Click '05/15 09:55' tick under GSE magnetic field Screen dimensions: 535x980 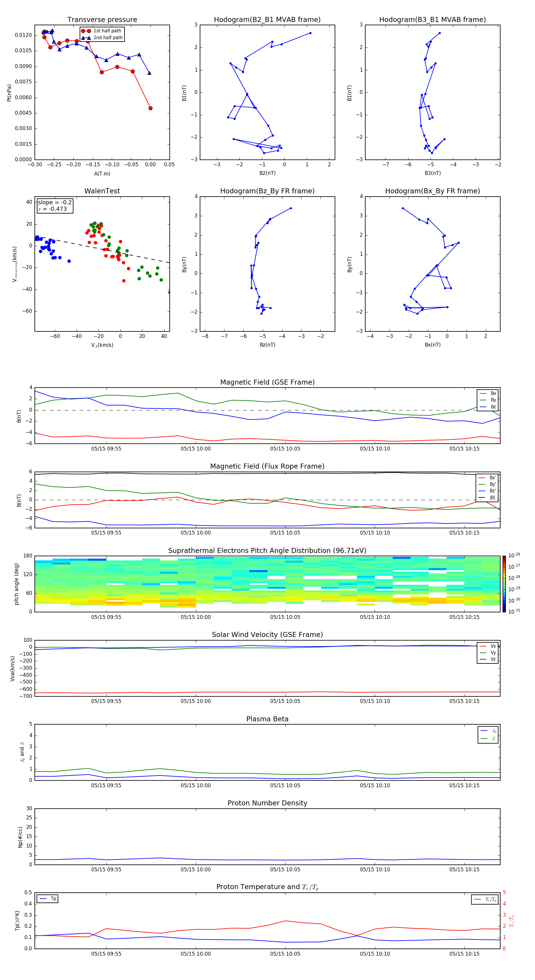click(x=106, y=449)
